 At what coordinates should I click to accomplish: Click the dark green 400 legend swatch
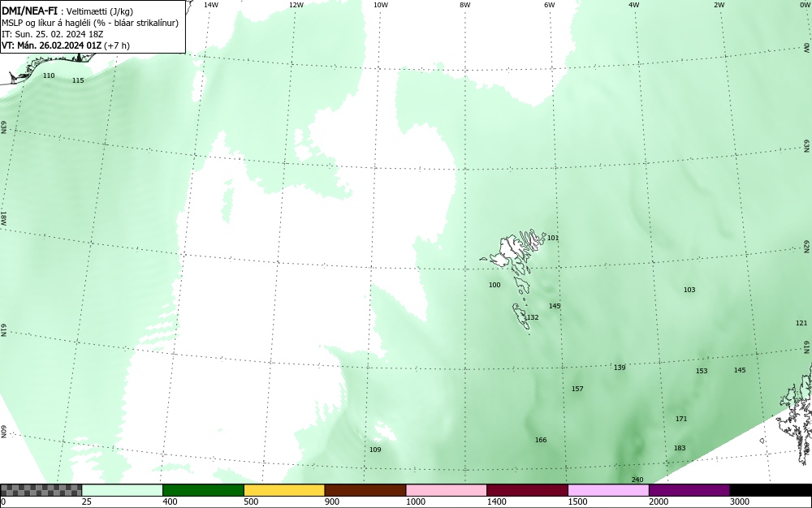click(x=203, y=490)
